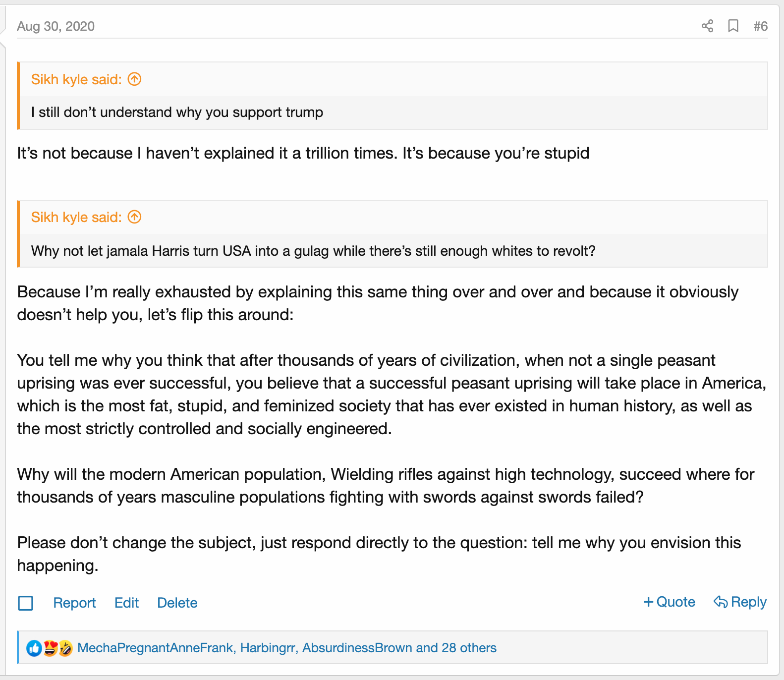784x680 pixels.
Task: Click the share icon beside the bookmark
Action: pos(707,26)
